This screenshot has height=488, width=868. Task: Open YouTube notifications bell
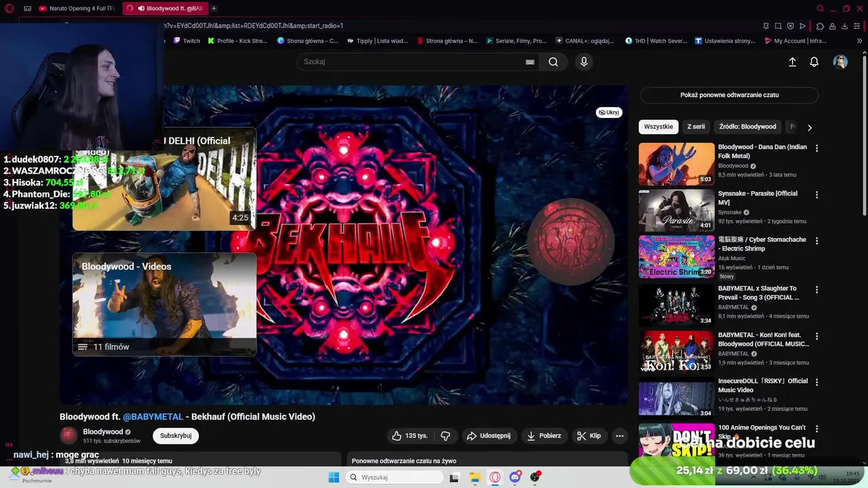point(814,62)
